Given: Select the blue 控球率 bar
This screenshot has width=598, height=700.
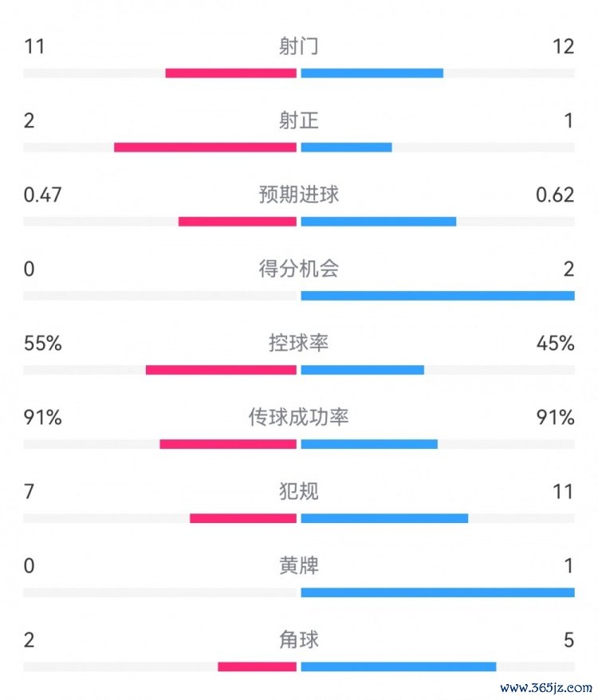Looking at the screenshot, I should pyautogui.click(x=363, y=370).
